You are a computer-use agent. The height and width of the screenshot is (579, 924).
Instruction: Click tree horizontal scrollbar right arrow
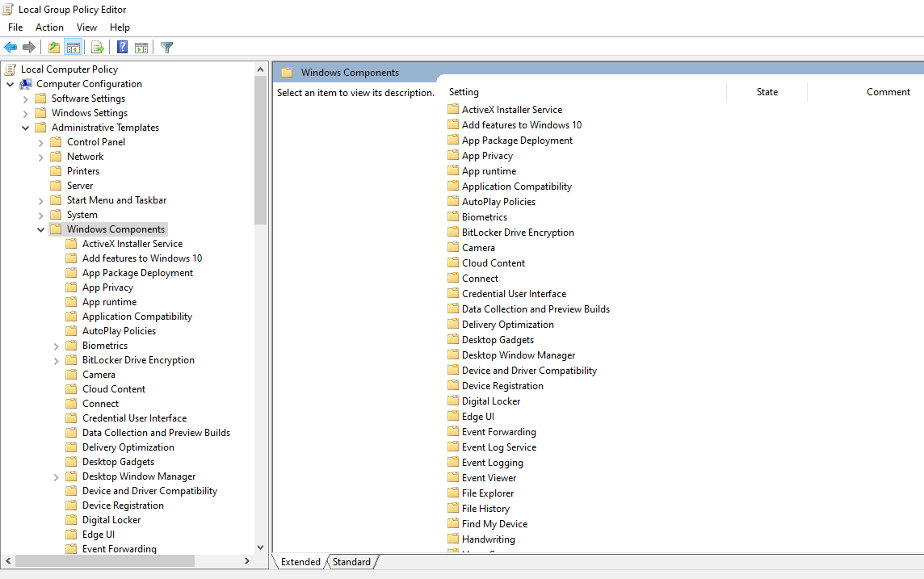point(247,560)
